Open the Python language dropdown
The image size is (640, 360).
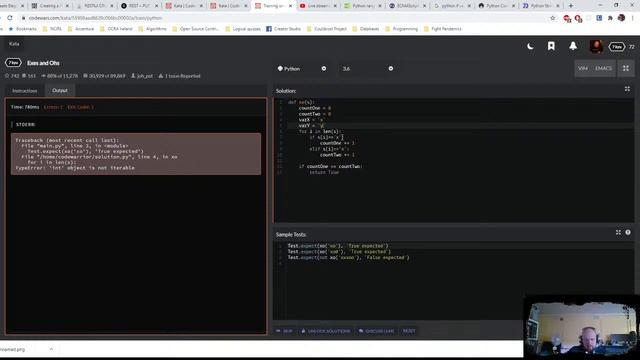point(302,69)
